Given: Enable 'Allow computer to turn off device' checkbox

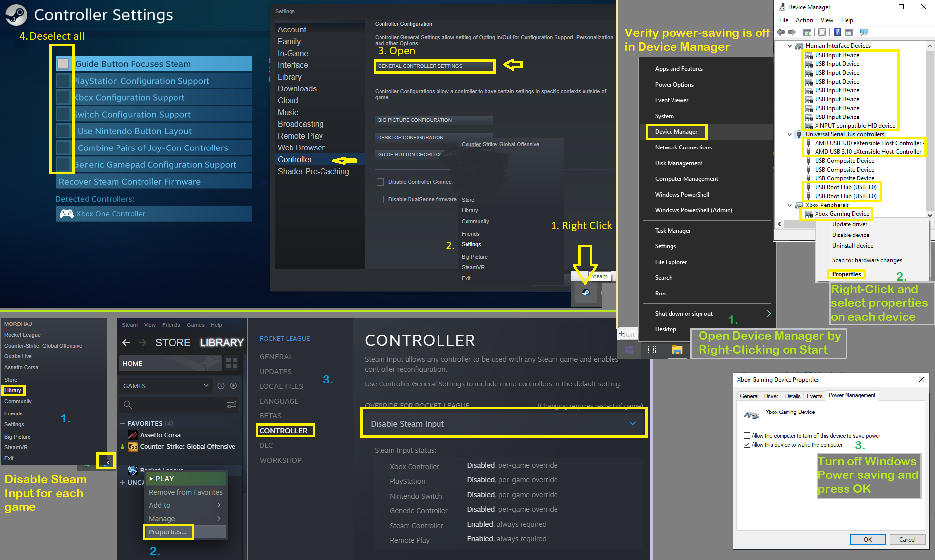Looking at the screenshot, I should 747,436.
